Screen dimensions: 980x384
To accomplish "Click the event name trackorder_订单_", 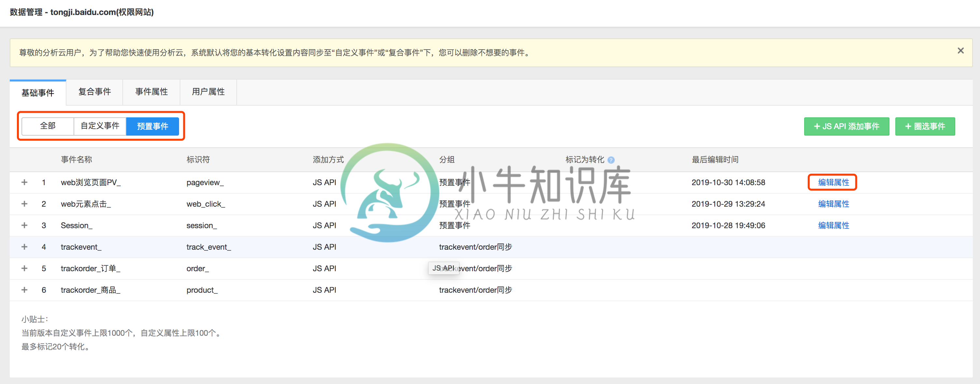I will [91, 269].
